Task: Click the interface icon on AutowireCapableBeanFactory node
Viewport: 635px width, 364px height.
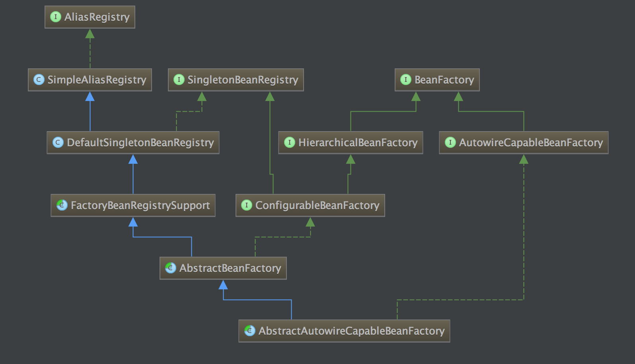Action: [x=450, y=142]
